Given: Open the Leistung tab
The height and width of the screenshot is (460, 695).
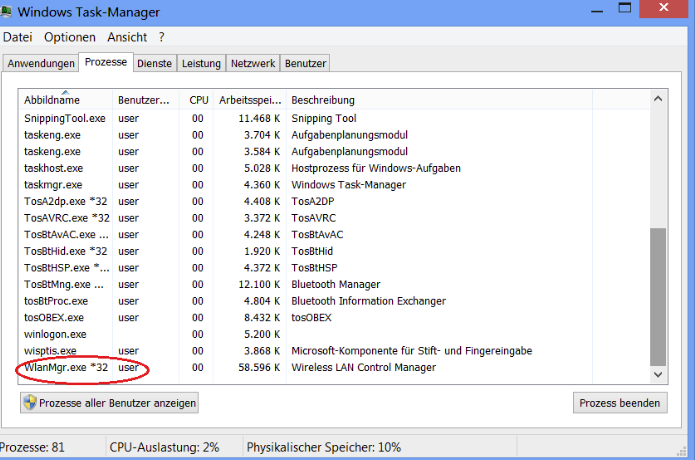Looking at the screenshot, I should pos(201,63).
